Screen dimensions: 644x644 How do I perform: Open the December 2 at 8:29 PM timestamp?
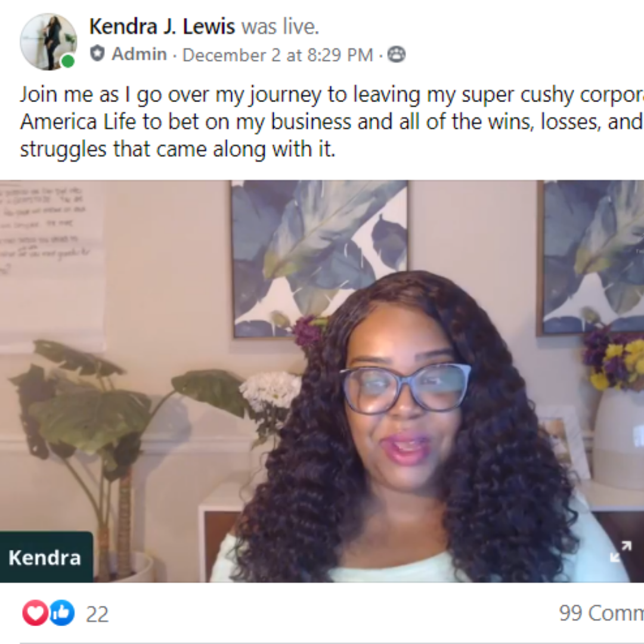(x=278, y=55)
